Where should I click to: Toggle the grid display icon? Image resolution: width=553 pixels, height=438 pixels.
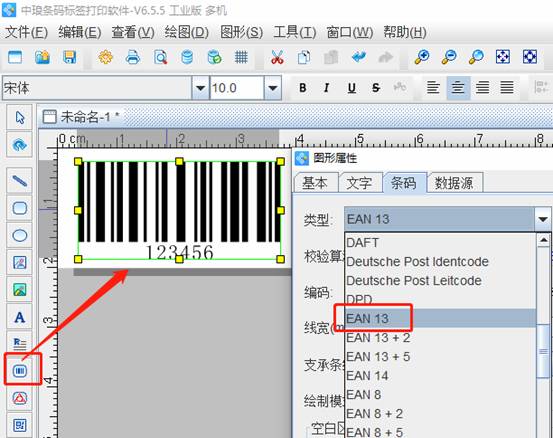241,57
